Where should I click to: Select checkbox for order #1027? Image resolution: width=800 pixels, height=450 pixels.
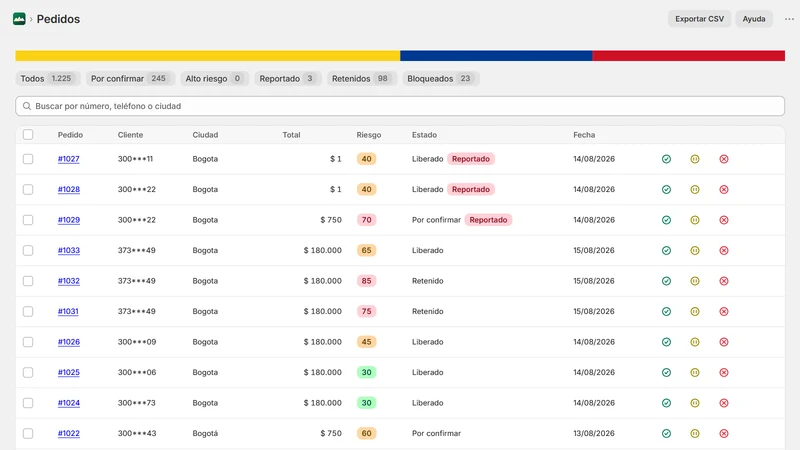click(28, 159)
